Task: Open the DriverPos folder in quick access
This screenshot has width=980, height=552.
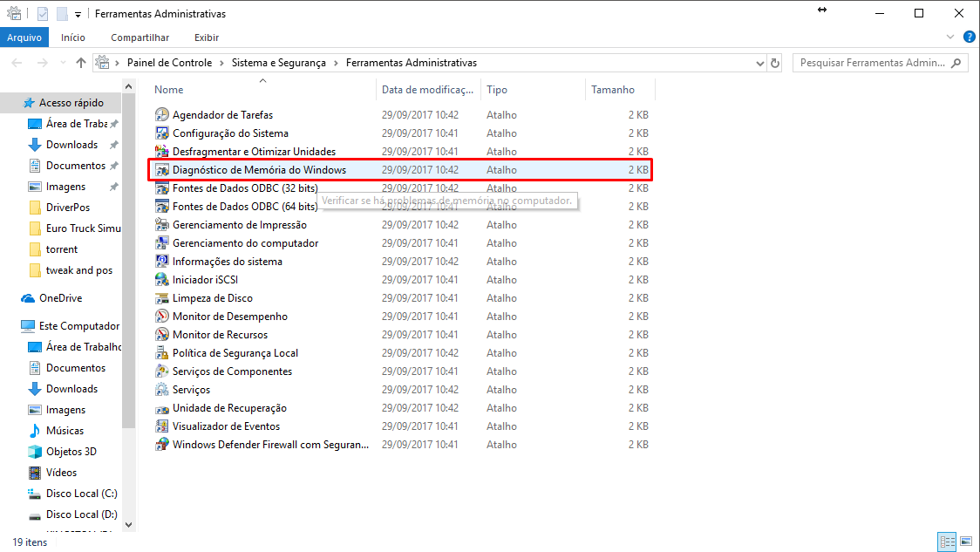Action: (x=67, y=208)
